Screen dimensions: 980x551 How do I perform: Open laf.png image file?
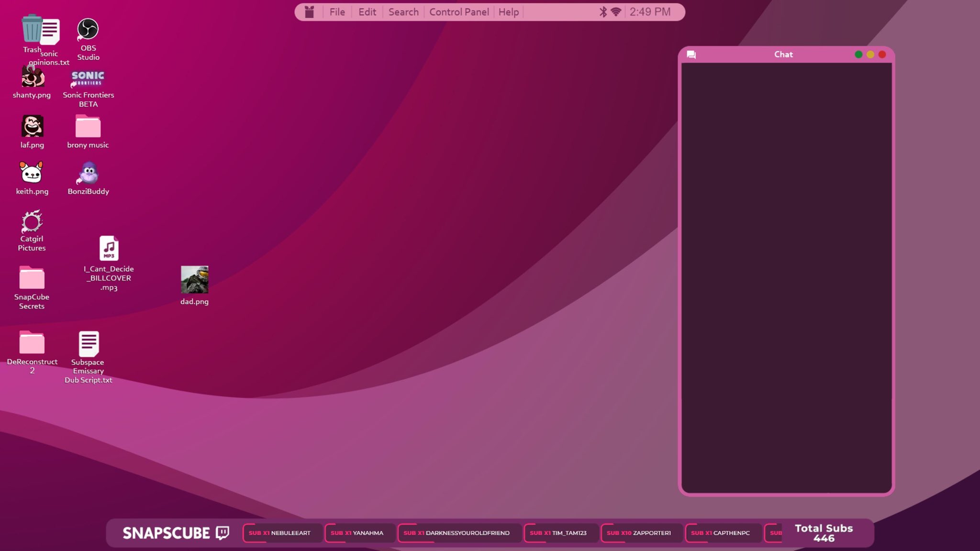click(32, 126)
